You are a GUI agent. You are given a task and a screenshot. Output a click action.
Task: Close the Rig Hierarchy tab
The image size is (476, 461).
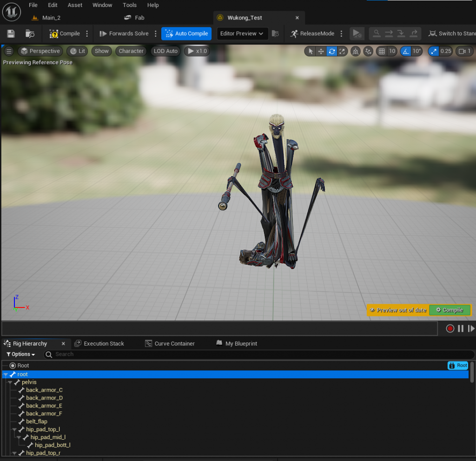pos(63,343)
